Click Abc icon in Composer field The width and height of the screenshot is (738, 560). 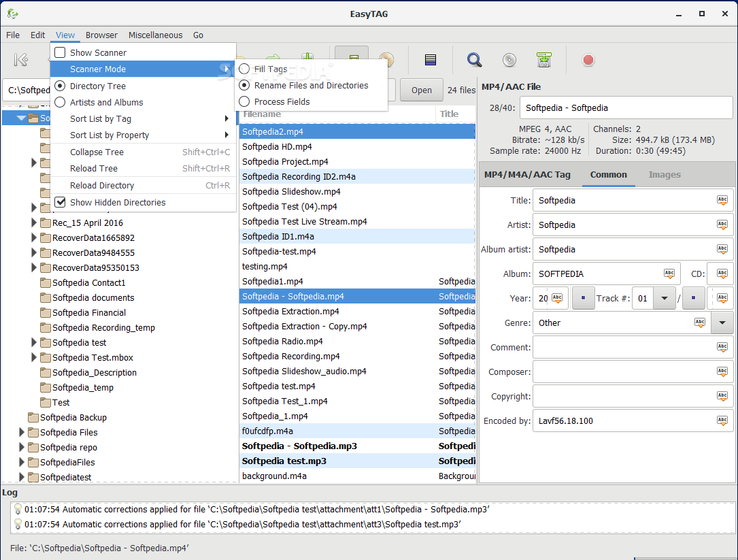coord(722,372)
